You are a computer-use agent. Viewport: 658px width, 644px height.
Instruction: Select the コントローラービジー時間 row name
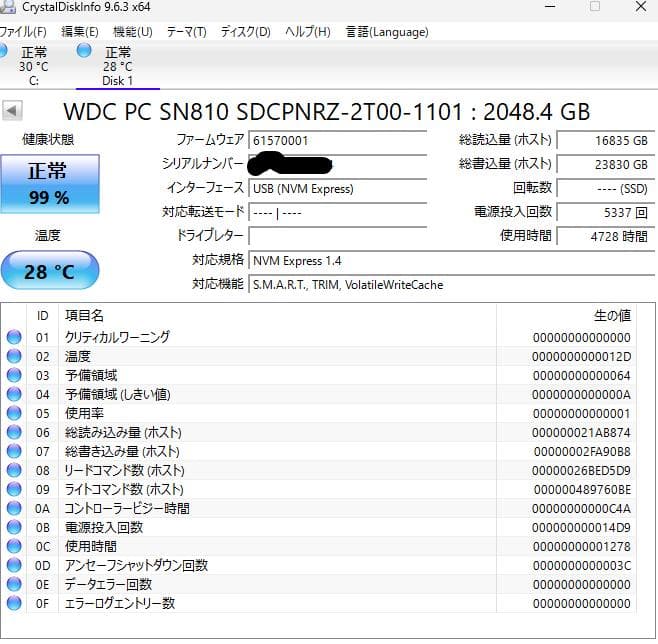pos(127,508)
